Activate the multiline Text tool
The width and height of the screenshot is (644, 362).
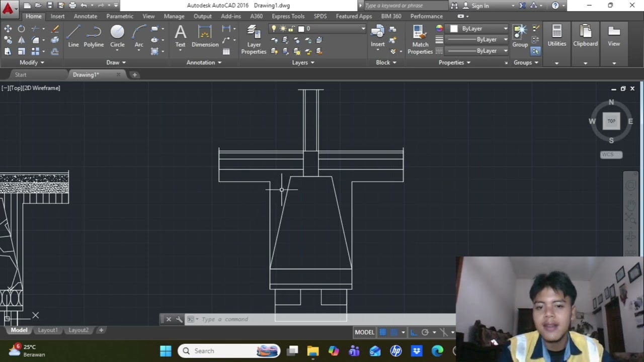180,36
